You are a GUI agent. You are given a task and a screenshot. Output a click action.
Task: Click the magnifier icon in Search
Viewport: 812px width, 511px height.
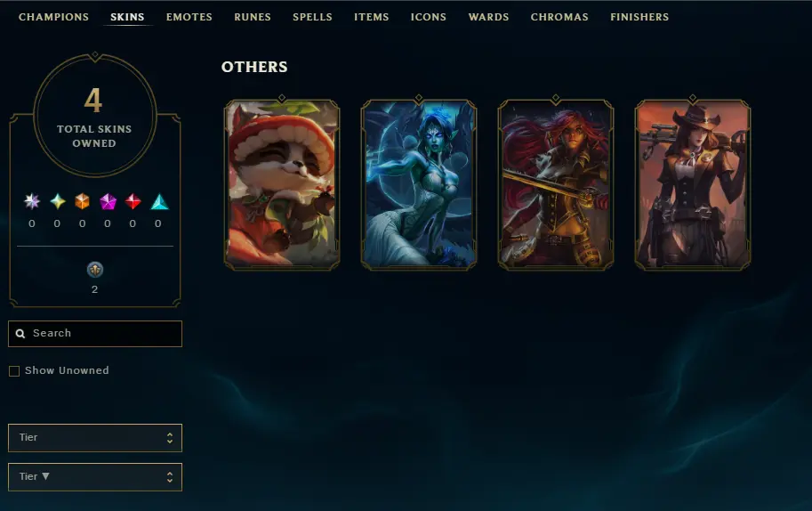tap(20, 334)
